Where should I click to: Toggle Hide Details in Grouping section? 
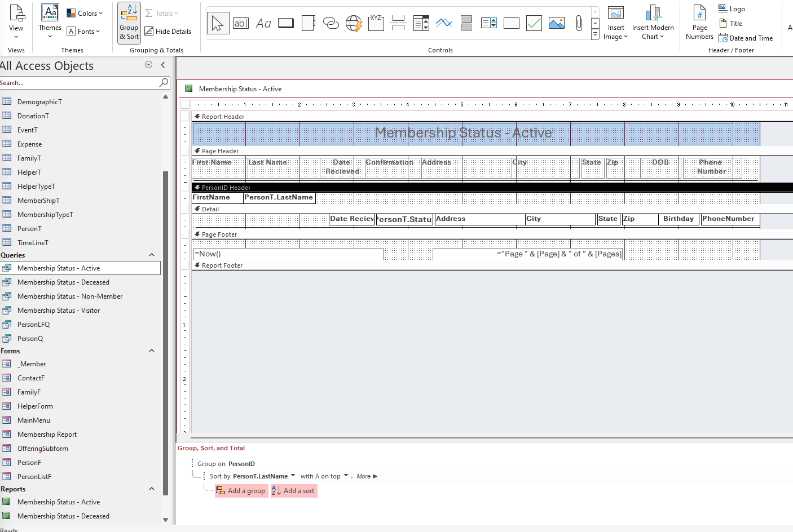[168, 31]
